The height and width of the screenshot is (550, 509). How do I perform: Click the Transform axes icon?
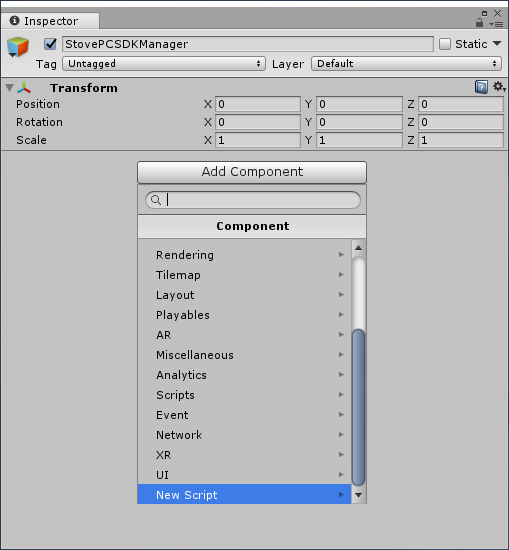click(x=24, y=88)
